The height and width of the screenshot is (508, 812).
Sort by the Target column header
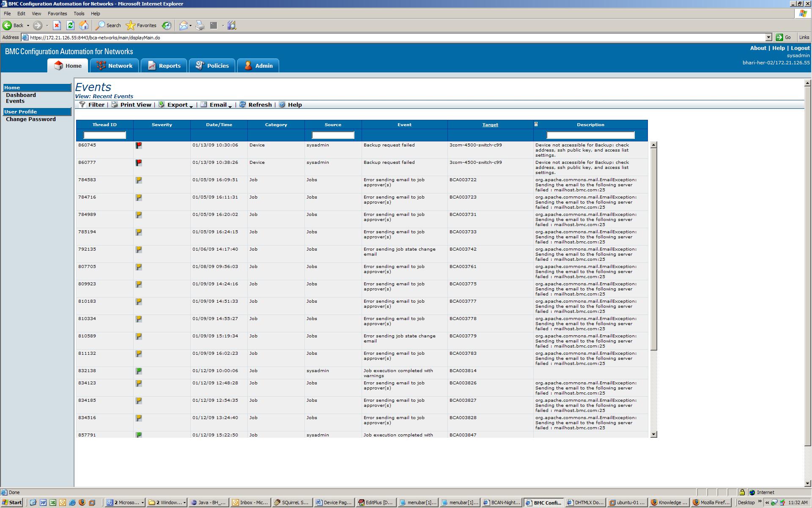coord(490,124)
